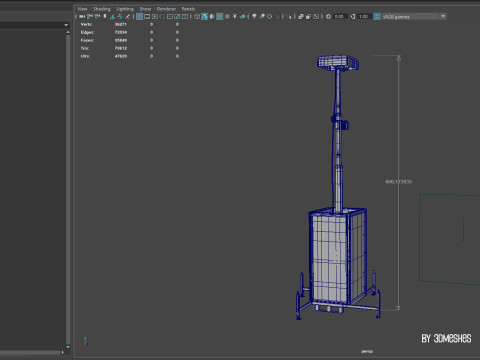The image size is (480, 360).
Task: Click the Lock Camera icon
Action: point(89,16)
